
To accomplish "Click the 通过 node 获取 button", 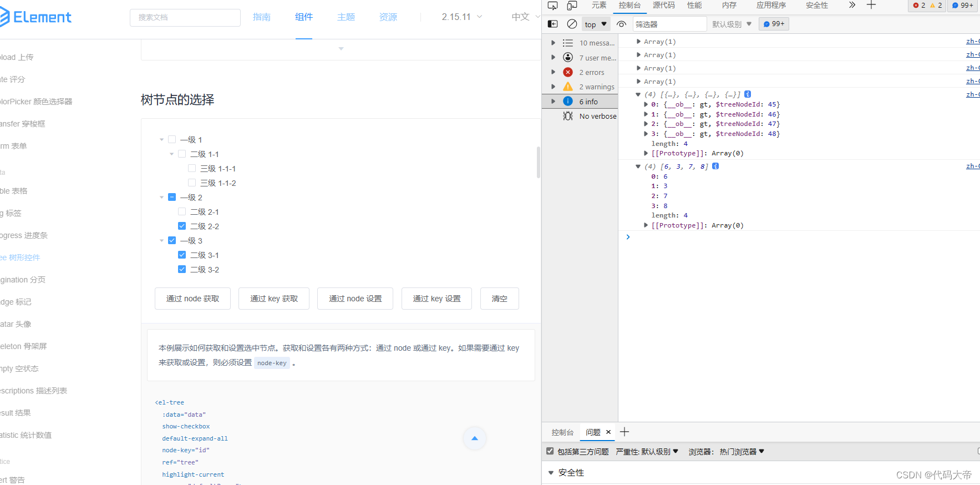I will [192, 299].
